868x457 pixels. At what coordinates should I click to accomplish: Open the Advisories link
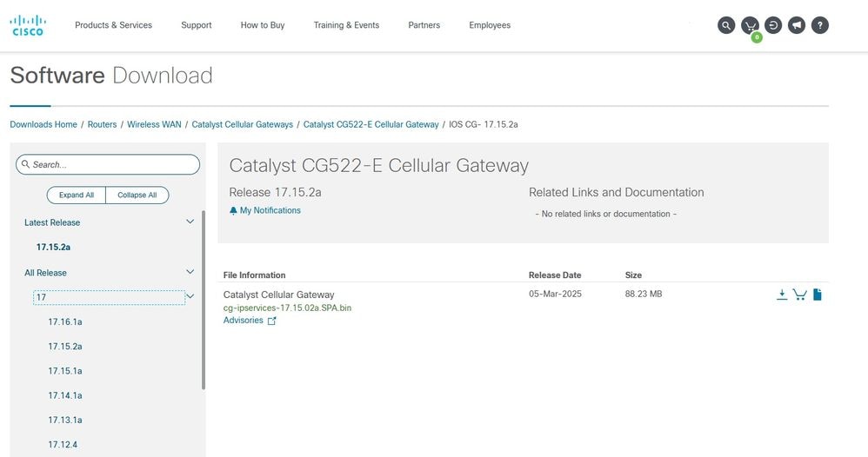pos(243,321)
